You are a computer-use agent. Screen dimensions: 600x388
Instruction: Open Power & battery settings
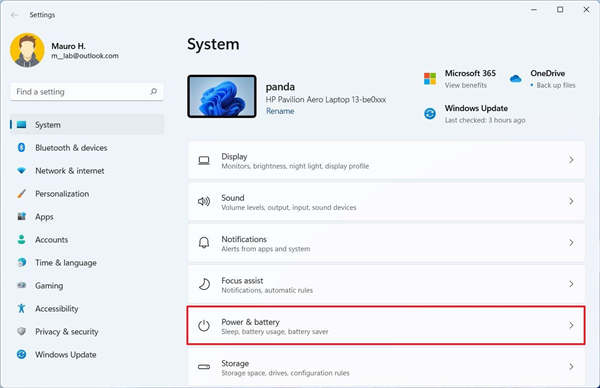[x=386, y=325]
